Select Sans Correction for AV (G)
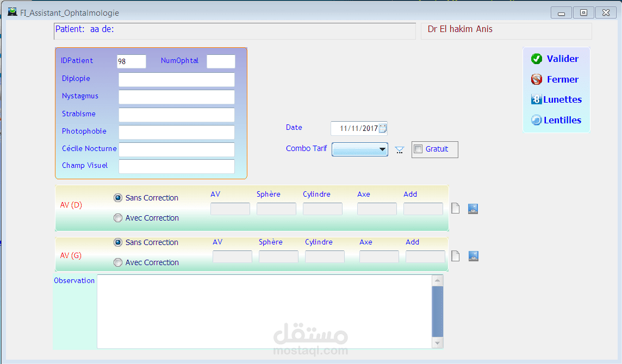The height and width of the screenshot is (364, 622). click(118, 242)
